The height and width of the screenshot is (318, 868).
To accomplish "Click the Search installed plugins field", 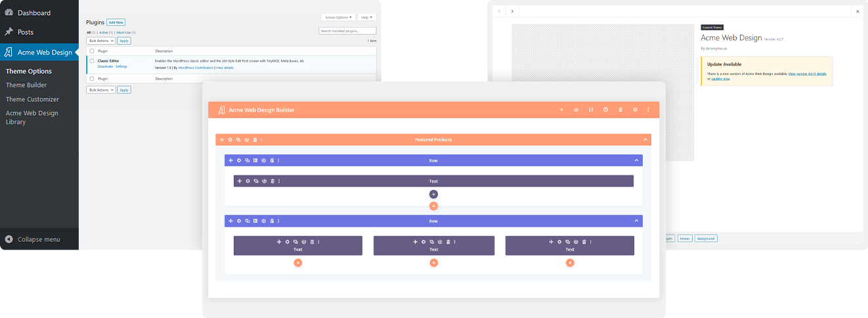I will point(347,31).
